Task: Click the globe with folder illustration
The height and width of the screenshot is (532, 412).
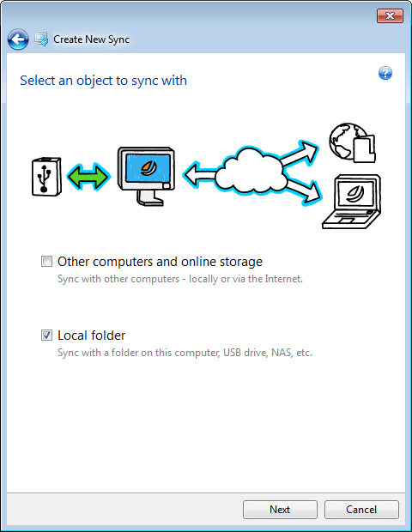Action: click(x=352, y=142)
